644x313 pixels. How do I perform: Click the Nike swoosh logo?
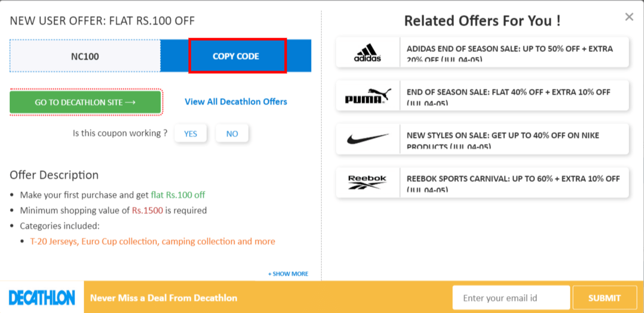tap(368, 138)
